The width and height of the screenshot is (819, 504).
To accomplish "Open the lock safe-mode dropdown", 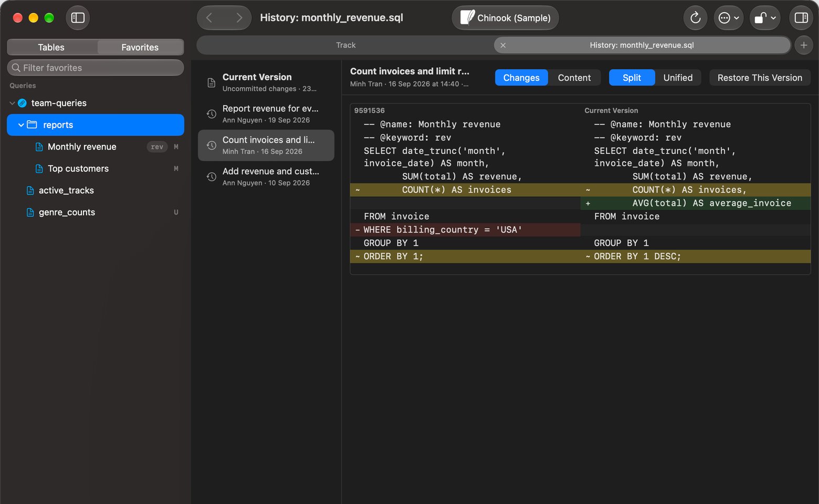I will (x=765, y=18).
